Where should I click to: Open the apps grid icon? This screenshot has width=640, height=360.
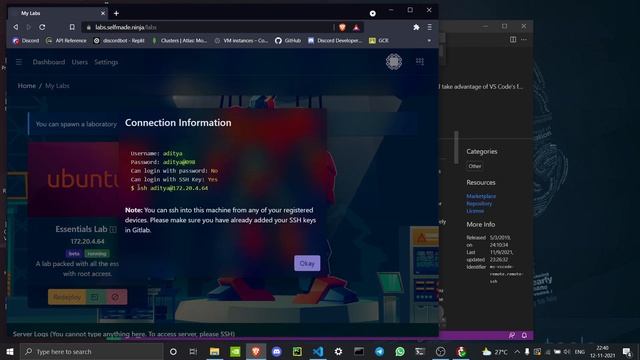(420, 62)
